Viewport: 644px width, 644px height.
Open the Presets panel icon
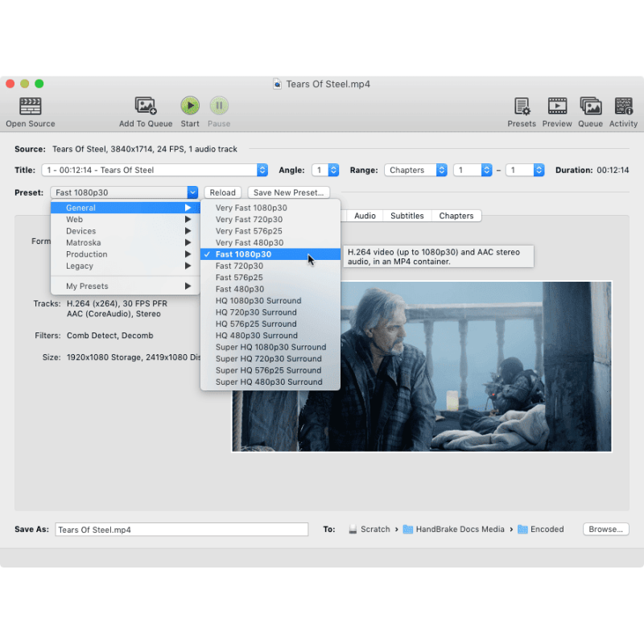(x=522, y=106)
